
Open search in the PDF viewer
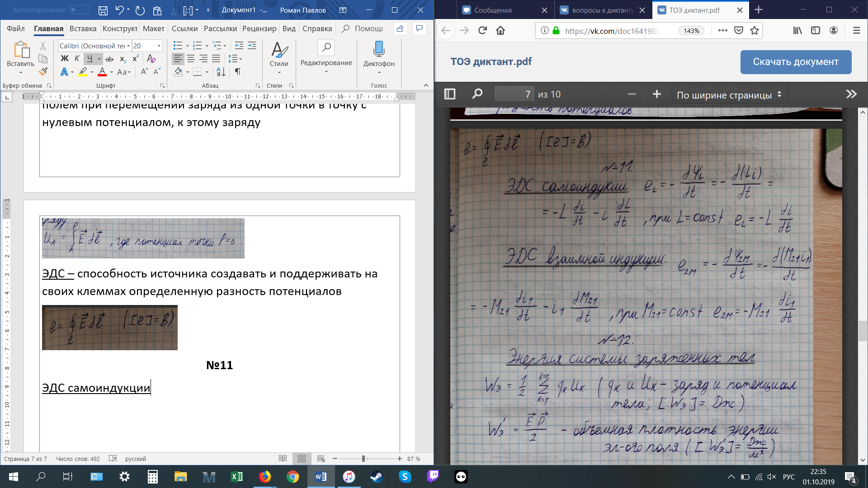tap(477, 94)
